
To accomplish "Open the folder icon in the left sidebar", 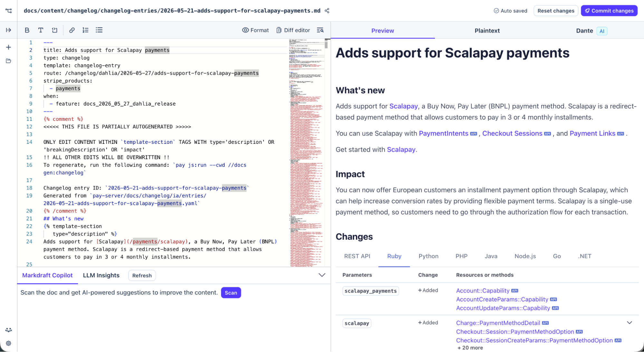I will [9, 61].
